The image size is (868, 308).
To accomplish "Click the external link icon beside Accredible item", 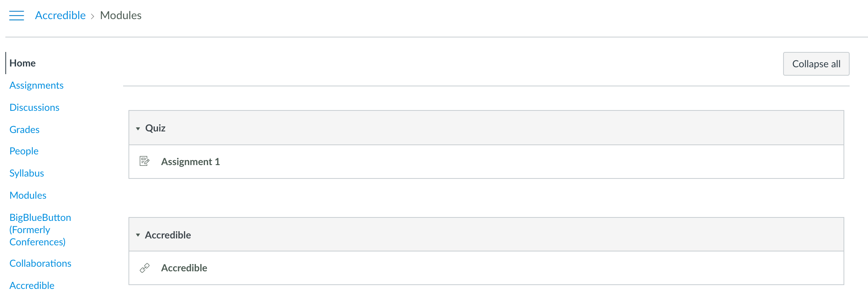I will [x=145, y=267].
